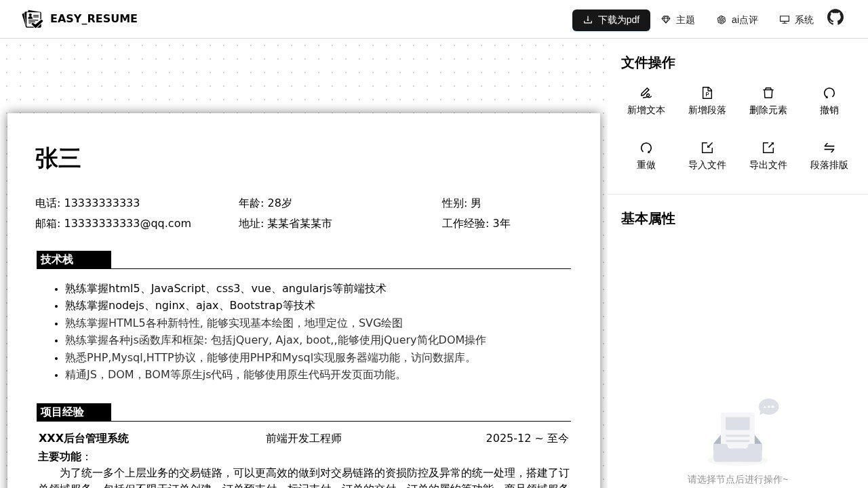Click the 文件操作 panel heading
The width and height of the screenshot is (868, 488).
point(648,63)
